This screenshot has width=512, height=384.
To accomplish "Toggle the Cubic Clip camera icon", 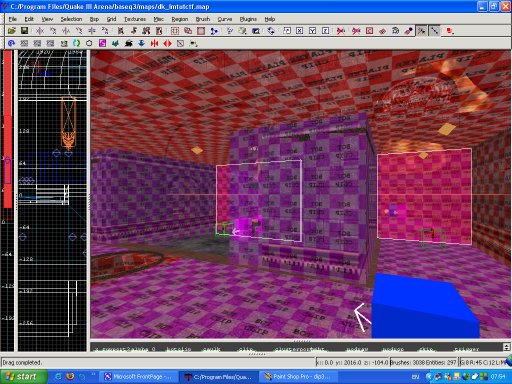I will tap(256, 31).
